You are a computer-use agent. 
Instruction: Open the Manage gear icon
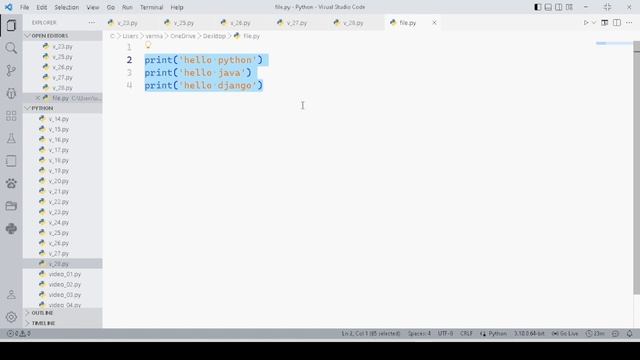pos(11,316)
